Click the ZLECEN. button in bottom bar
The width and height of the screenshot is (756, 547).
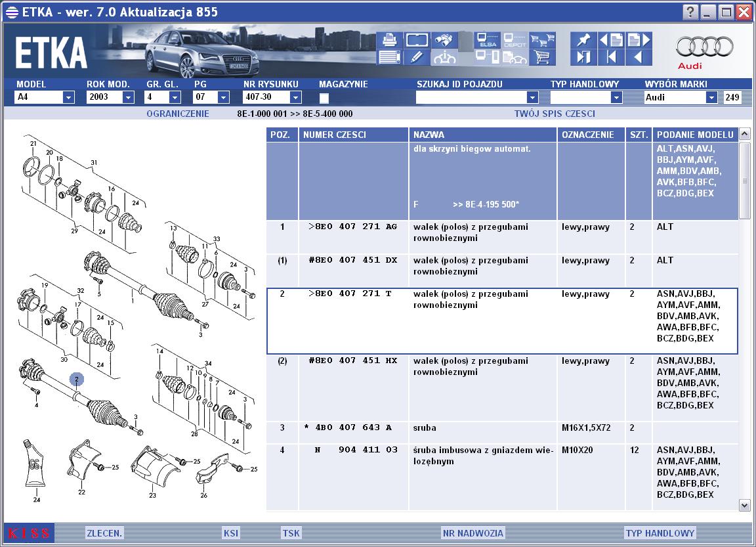104,533
